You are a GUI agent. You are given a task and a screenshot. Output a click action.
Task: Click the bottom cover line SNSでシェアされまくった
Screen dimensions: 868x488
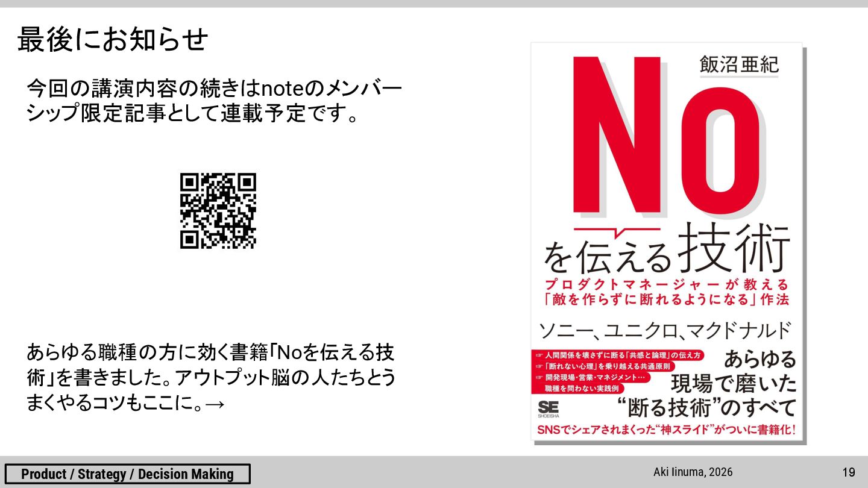(667, 431)
